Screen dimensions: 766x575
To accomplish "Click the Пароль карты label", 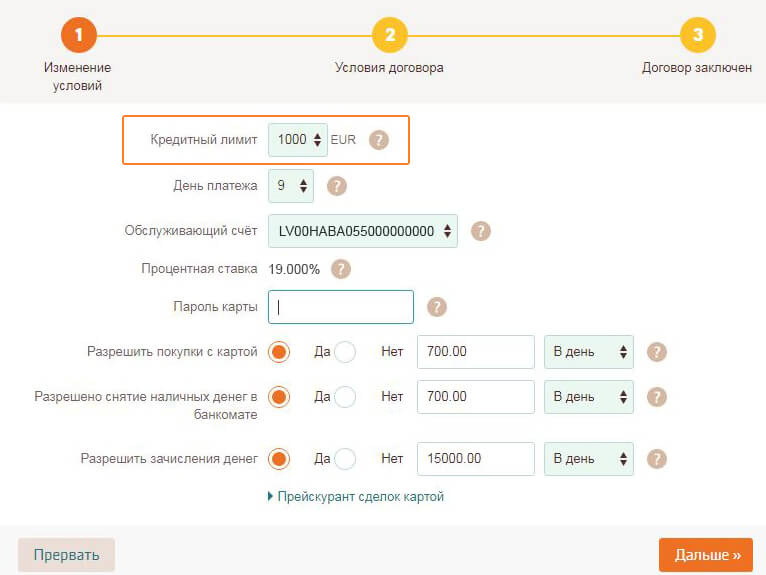I will 215,307.
